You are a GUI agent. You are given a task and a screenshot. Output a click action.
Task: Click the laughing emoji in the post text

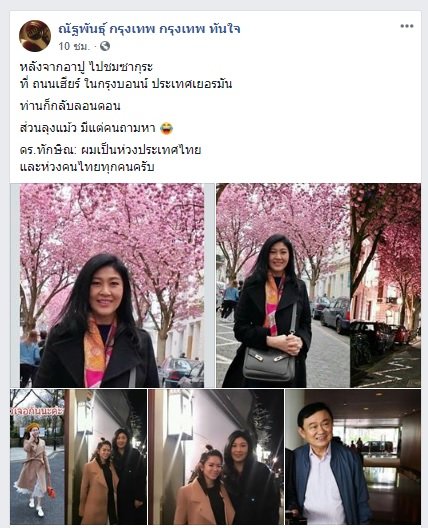click(x=167, y=128)
